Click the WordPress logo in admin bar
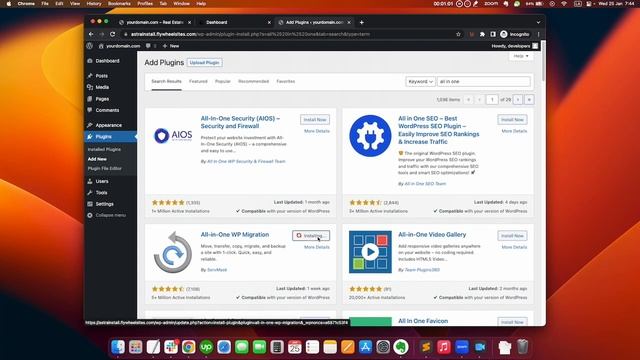Viewport: 640px width, 360px height. [x=90, y=46]
